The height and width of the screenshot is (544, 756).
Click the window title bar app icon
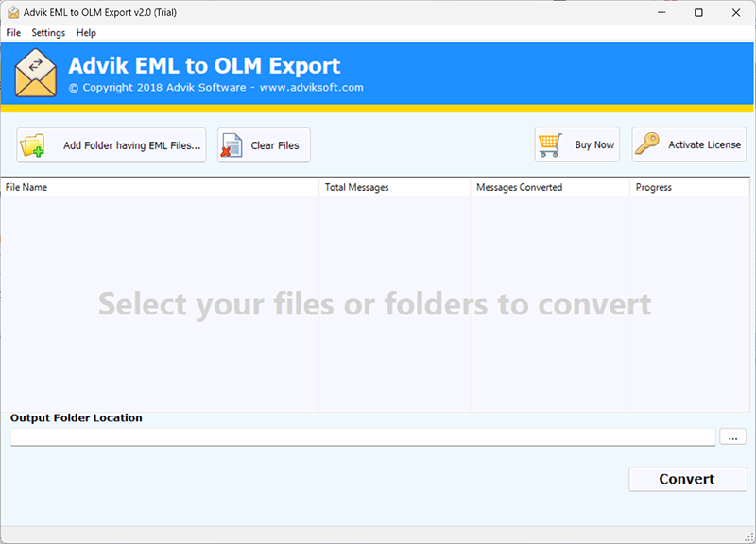coord(13,12)
